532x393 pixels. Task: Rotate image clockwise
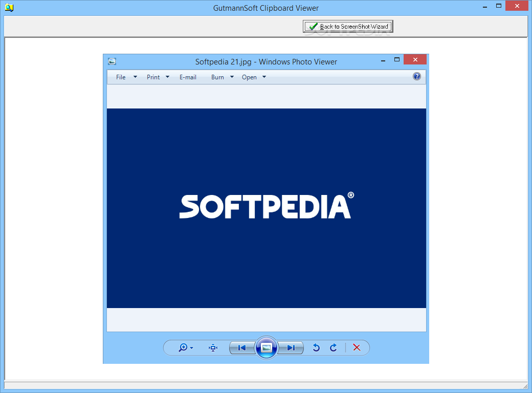334,347
